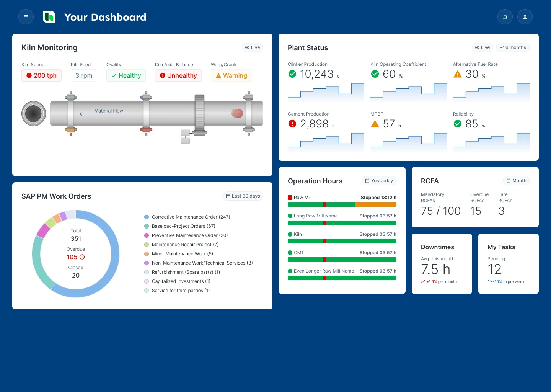Click the Cement Production red alert icon
The image size is (551, 392).
tap(292, 124)
